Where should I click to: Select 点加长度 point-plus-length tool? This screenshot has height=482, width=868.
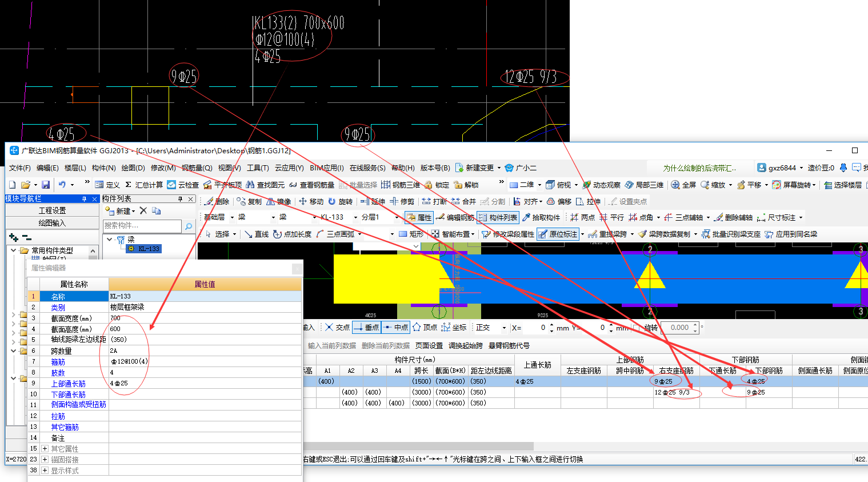pyautogui.click(x=292, y=234)
